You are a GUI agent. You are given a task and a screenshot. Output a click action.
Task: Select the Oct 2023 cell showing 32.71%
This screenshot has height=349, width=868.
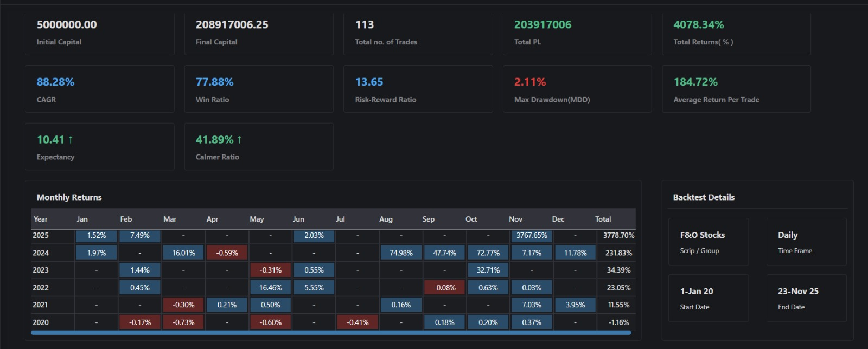tap(488, 270)
